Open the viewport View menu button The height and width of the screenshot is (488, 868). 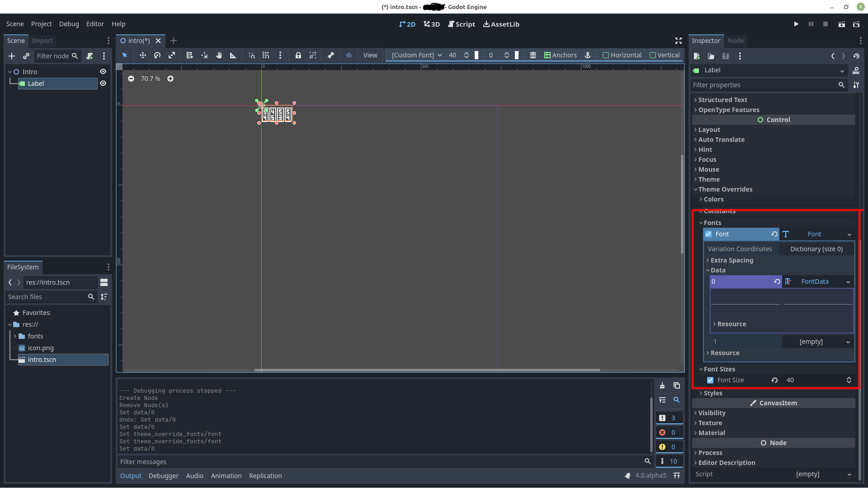coord(370,55)
